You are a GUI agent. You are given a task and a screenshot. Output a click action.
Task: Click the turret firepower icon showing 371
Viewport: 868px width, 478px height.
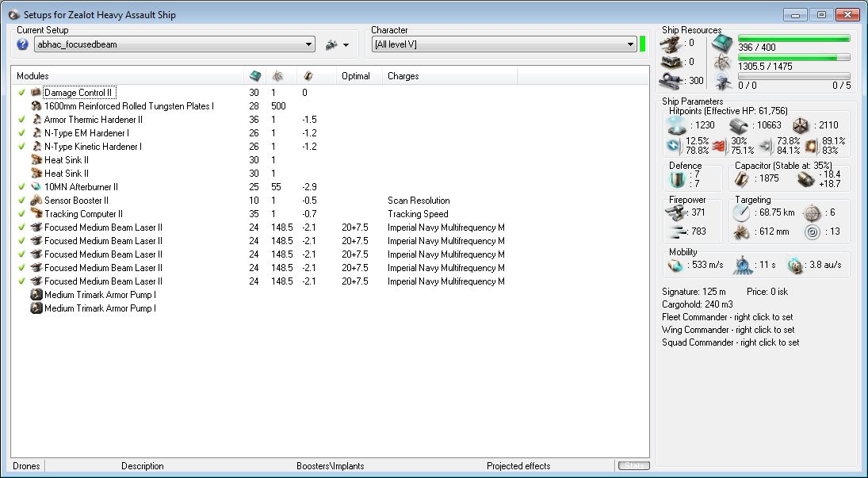point(675,212)
